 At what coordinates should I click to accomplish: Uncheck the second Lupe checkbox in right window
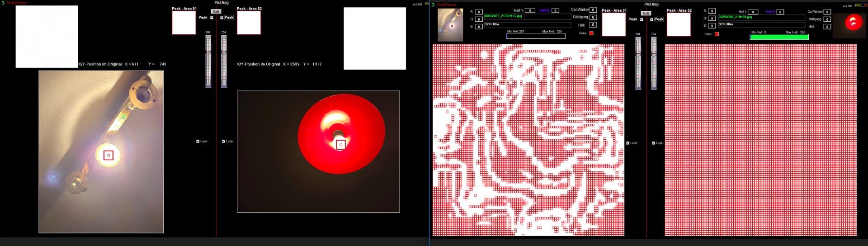tap(653, 143)
